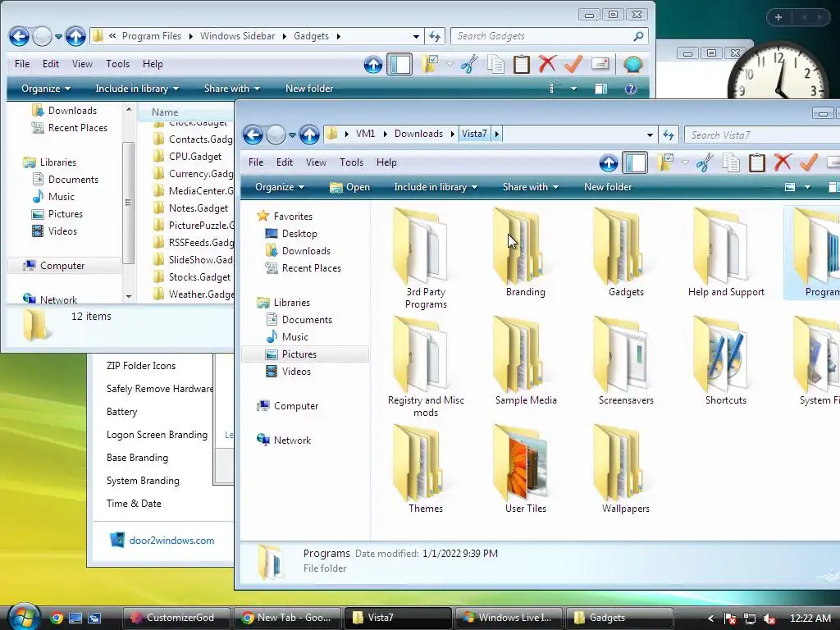840x630 pixels.
Task: Click globe icon in Gadgets toolbar
Action: [x=632, y=64]
